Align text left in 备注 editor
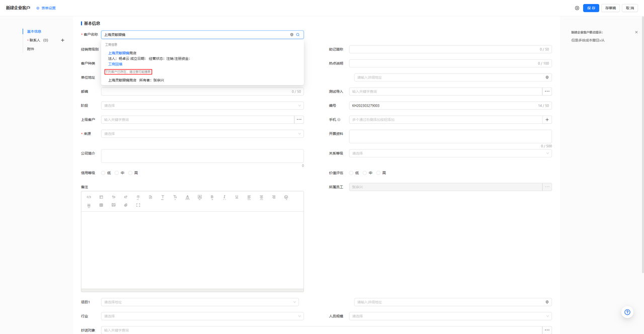The width and height of the screenshot is (644, 334). pos(249,197)
